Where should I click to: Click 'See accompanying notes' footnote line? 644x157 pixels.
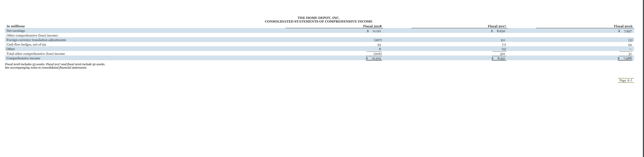[46, 68]
